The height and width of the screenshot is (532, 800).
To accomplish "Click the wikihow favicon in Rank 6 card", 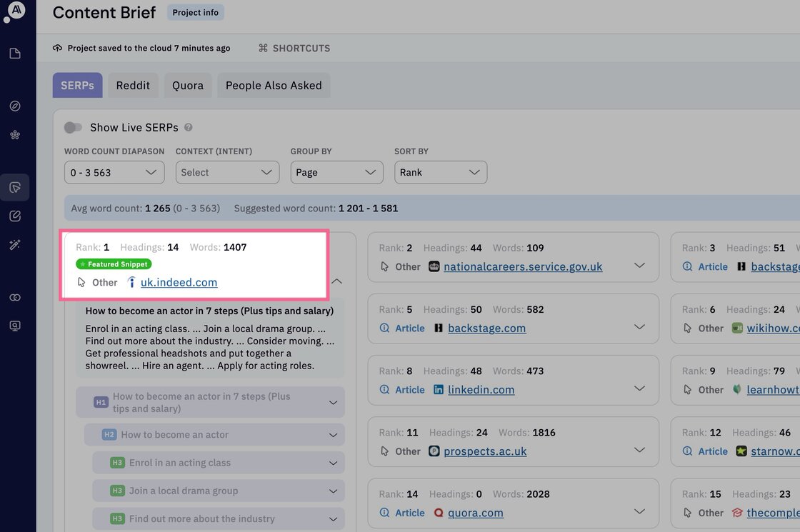I will coord(737,328).
